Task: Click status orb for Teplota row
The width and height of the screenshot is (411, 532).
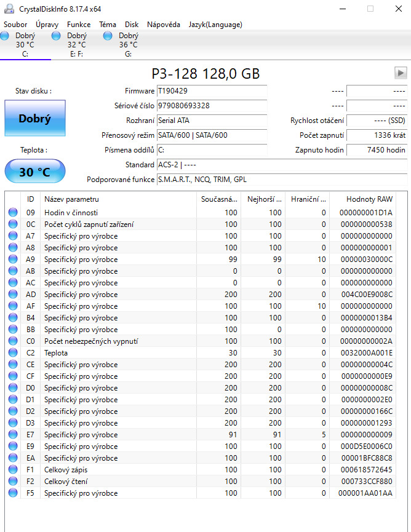Action: tap(13, 353)
